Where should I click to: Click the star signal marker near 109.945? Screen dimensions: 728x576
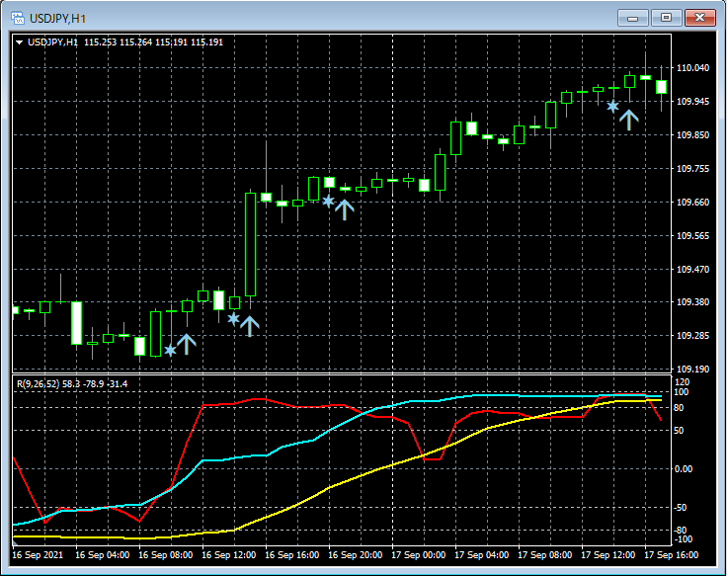click(x=612, y=107)
